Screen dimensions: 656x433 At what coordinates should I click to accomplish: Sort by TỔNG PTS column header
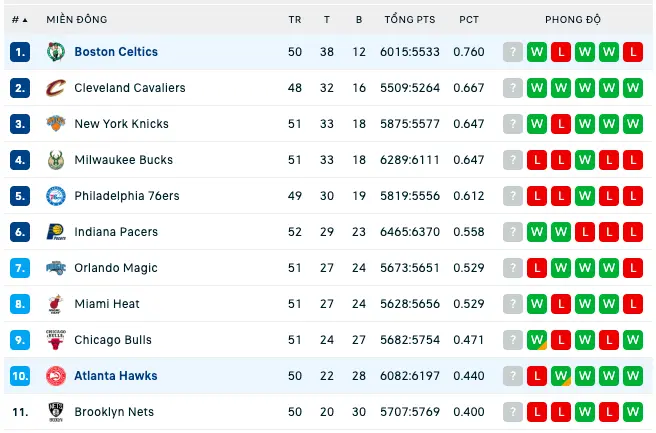[410, 20]
